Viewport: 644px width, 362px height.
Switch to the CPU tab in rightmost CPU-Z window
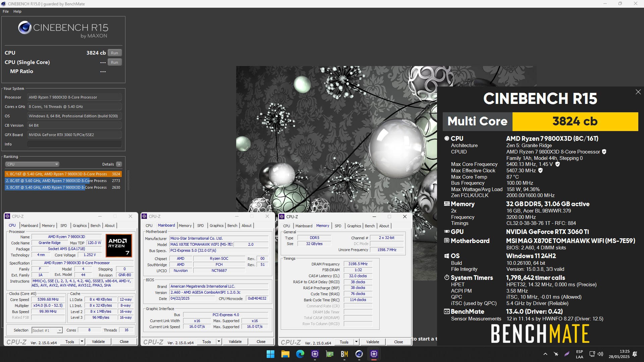tap(286, 226)
